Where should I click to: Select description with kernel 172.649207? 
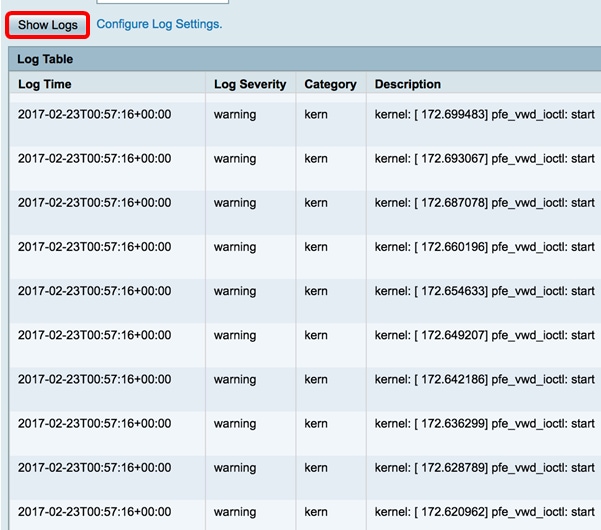[484, 335]
